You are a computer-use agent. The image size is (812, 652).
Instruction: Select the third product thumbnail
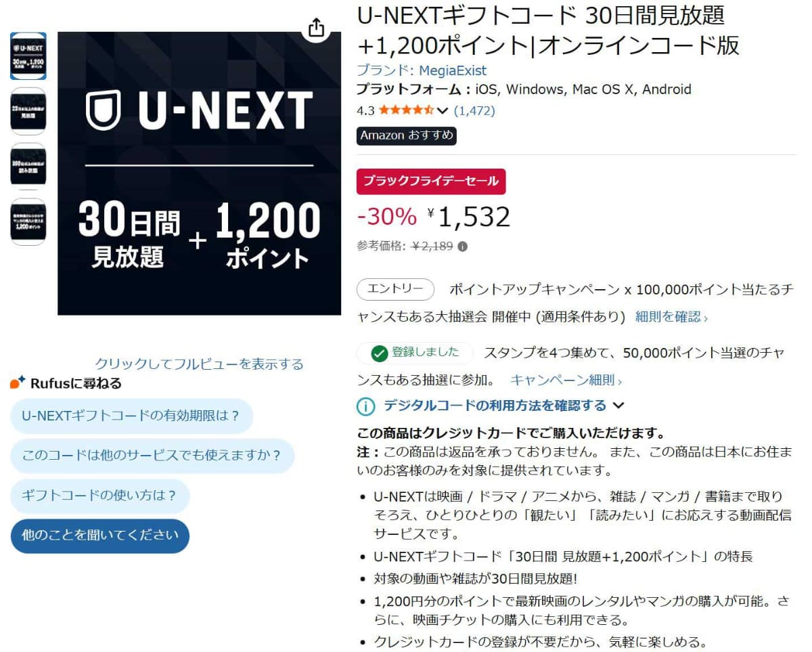pos(28,166)
